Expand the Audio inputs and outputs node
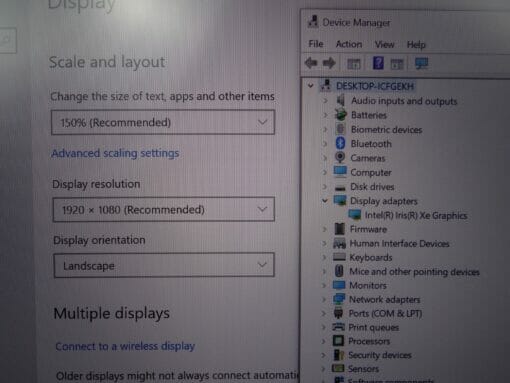The image size is (510, 383). click(x=325, y=100)
